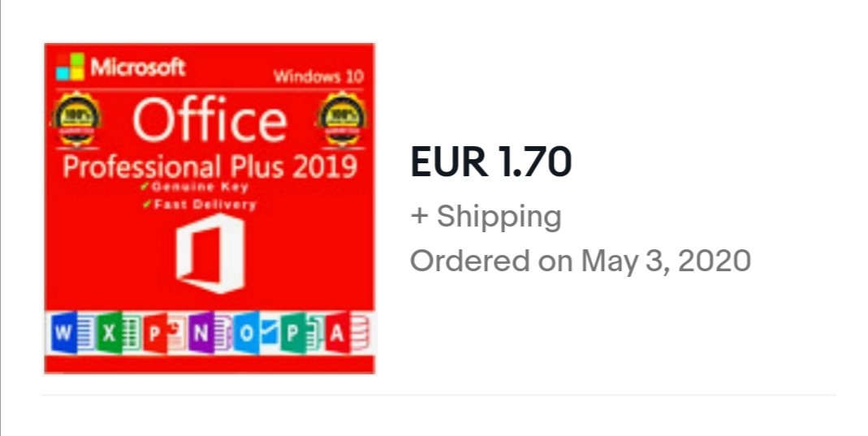
Task: Click the + Shipping label
Action: point(486,216)
